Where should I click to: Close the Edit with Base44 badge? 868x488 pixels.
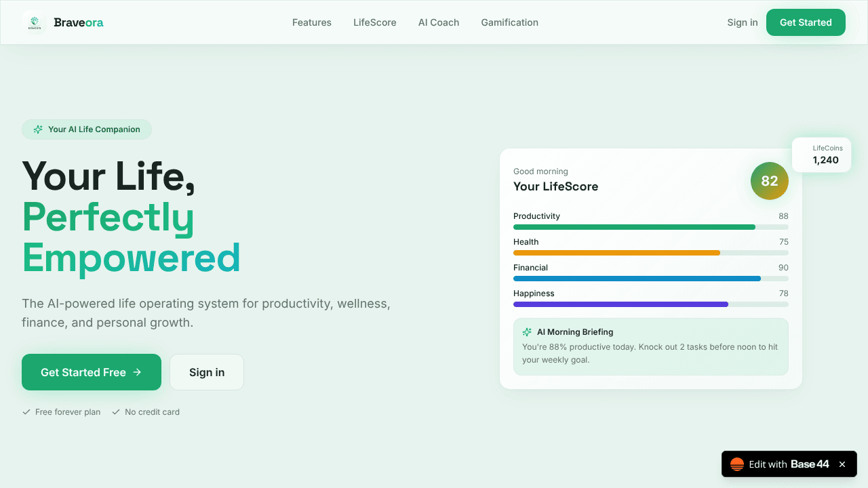click(x=842, y=464)
